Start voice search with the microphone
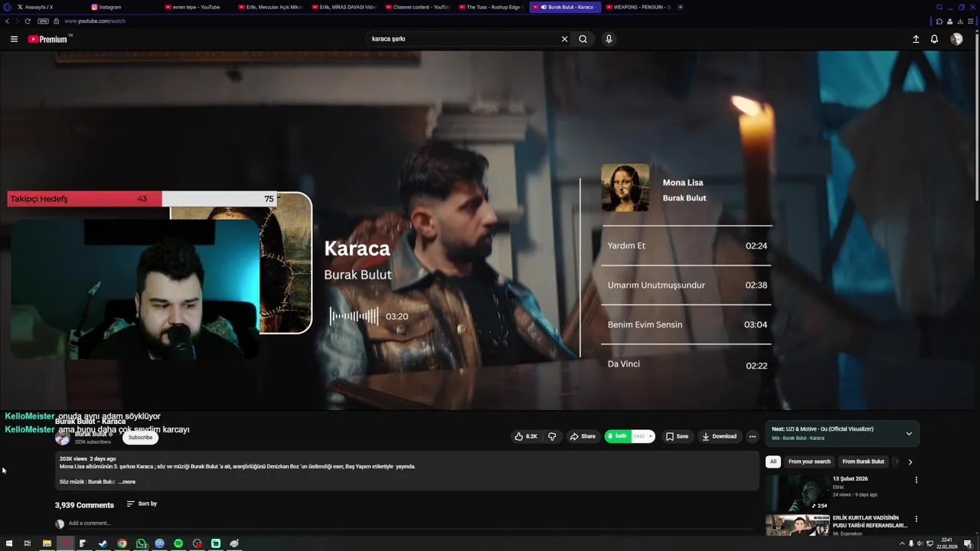Viewport: 980px width, 551px height. click(609, 39)
